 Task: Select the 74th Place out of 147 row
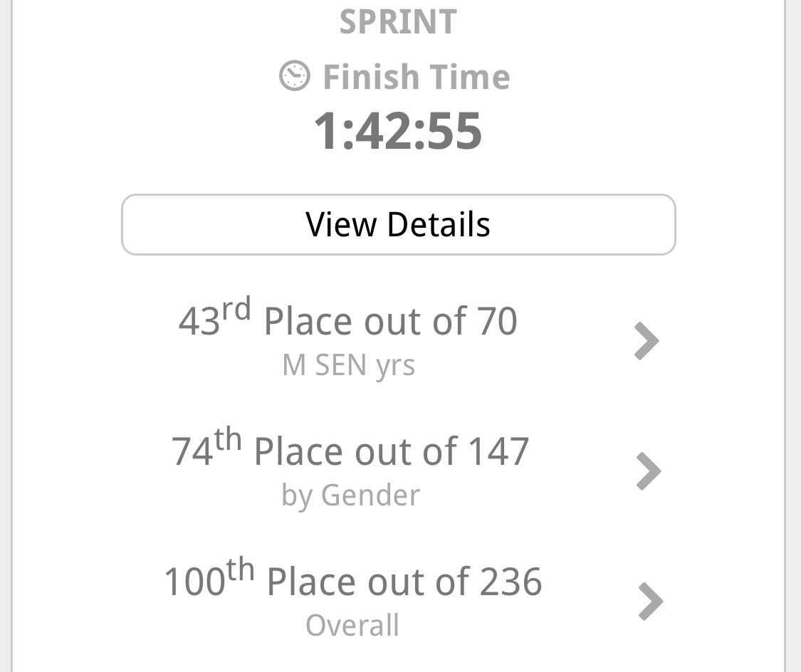(350, 451)
